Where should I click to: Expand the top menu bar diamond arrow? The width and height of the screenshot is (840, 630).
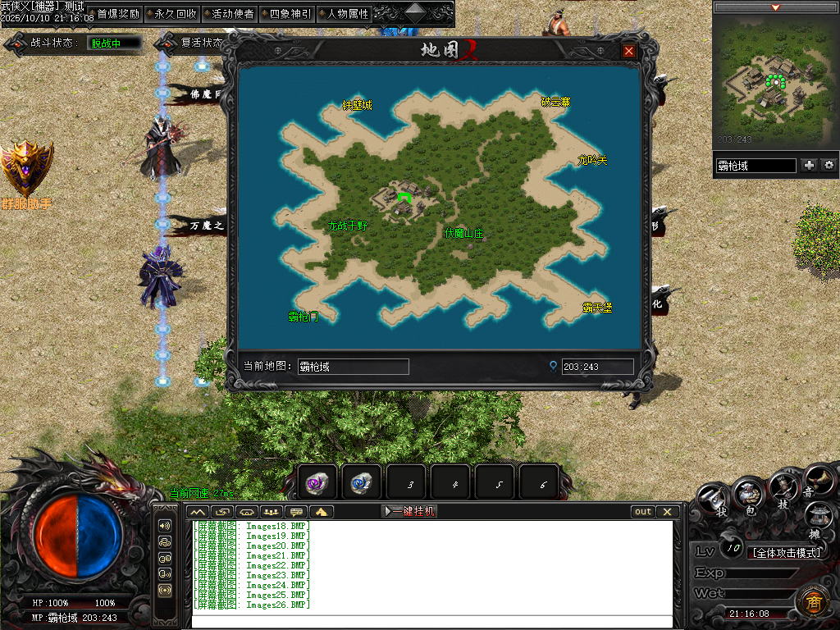[x=416, y=12]
